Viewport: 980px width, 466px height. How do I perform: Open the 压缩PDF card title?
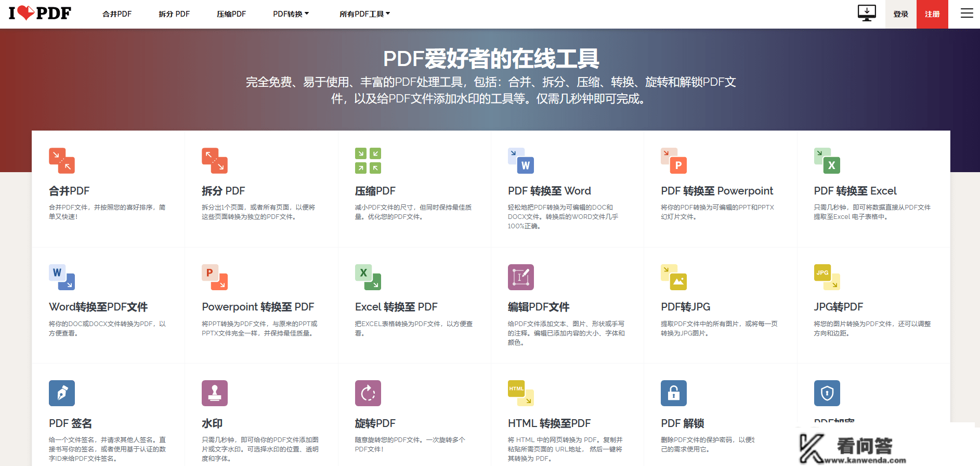[375, 191]
